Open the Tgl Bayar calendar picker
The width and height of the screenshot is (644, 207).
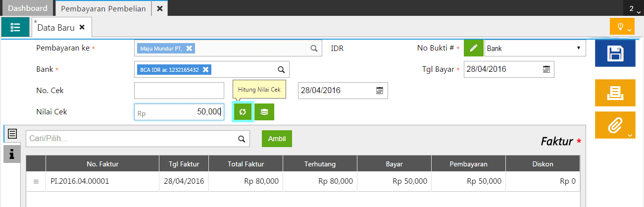(546, 69)
